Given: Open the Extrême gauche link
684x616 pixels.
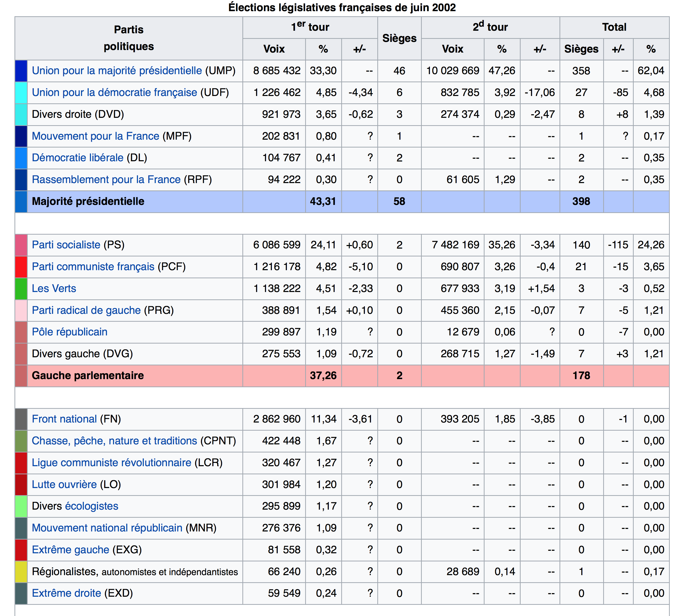Looking at the screenshot, I should [x=70, y=550].
